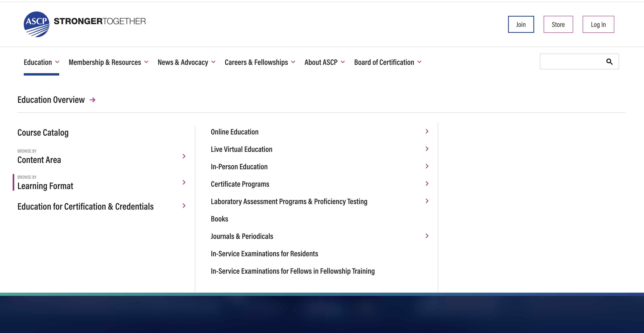Expand the Online Education chevron

[x=427, y=131]
